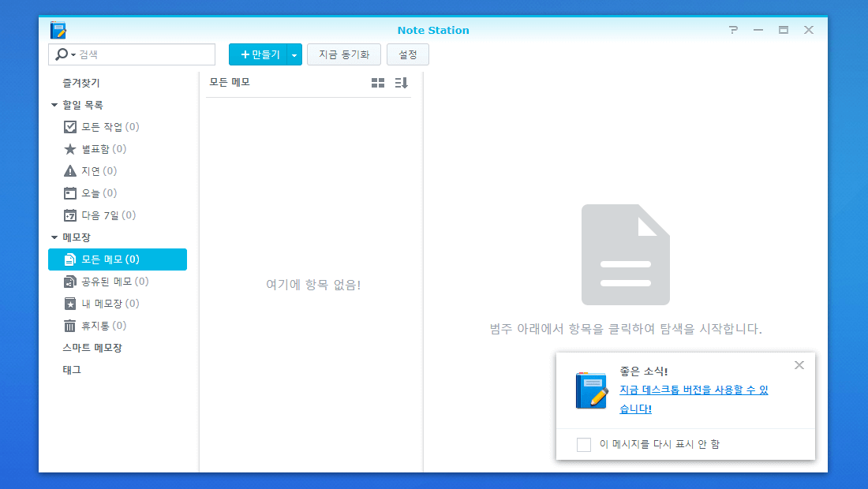Viewport: 868px width, 489px height.
Task: Close the 좋은 소식 notification popup
Action: (x=799, y=365)
